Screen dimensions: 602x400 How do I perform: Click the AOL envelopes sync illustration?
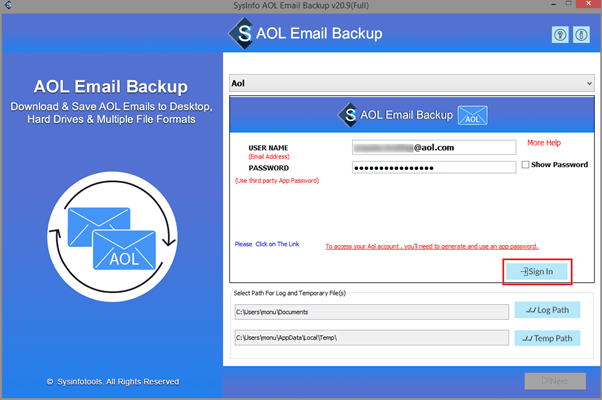tap(112, 236)
